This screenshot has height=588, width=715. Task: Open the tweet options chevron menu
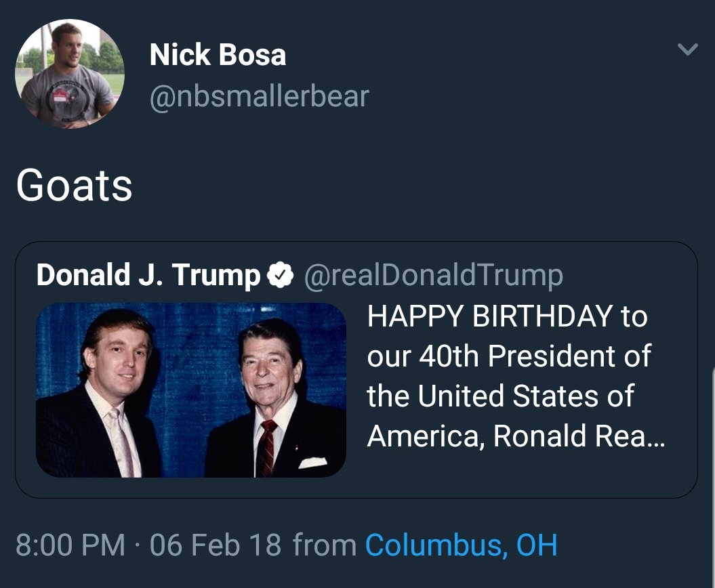[687, 49]
